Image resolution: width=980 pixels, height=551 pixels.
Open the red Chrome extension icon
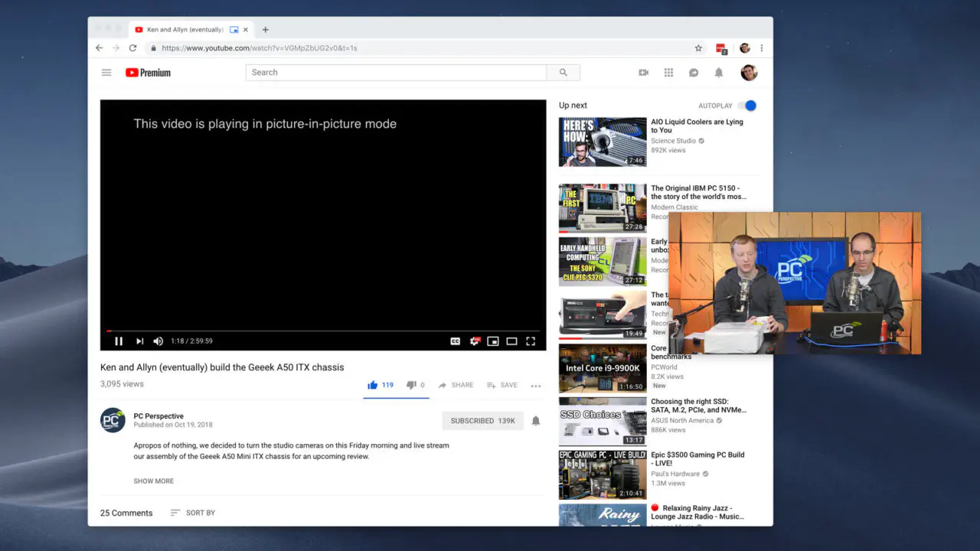pos(721,48)
